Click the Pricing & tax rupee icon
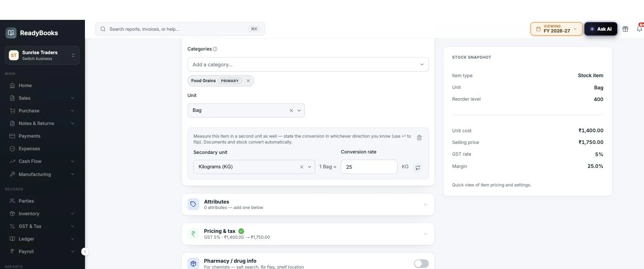The image size is (644, 269). click(x=193, y=234)
